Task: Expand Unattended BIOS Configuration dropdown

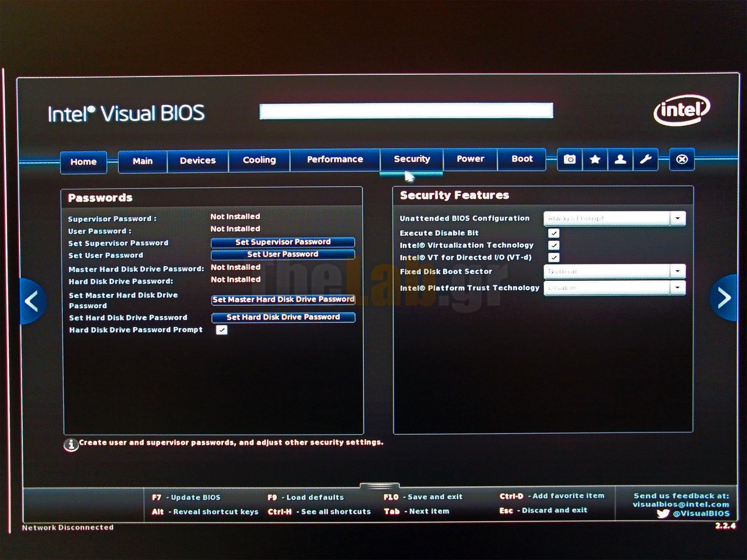Action: (x=677, y=219)
